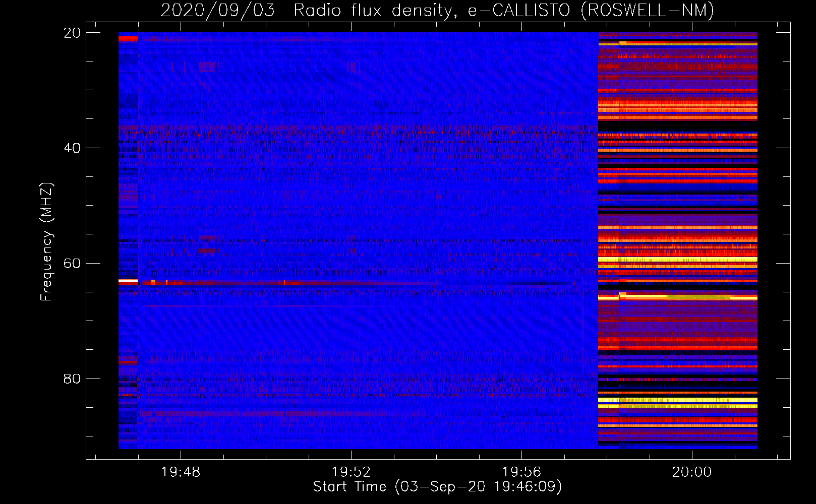This screenshot has width=816, height=504.
Task: Click the 20 frequency tick label
Action: point(72,33)
